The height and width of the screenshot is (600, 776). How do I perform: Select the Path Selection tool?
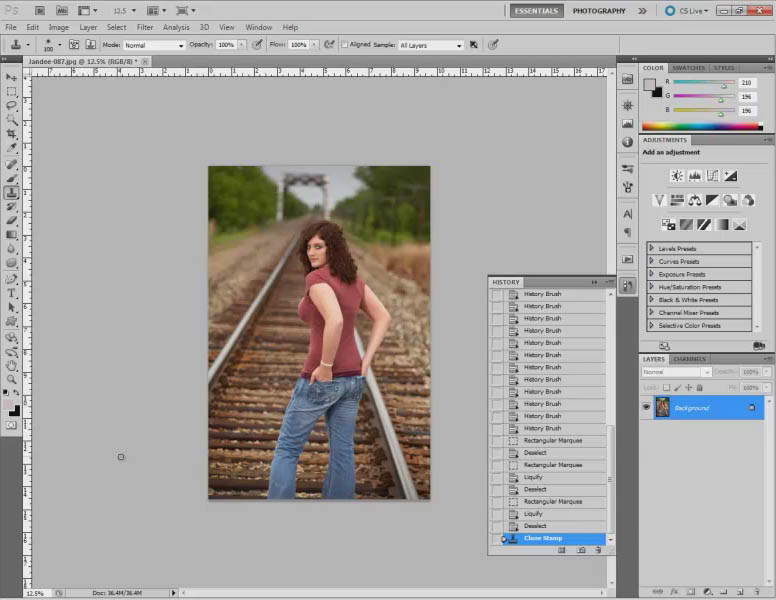[11, 307]
